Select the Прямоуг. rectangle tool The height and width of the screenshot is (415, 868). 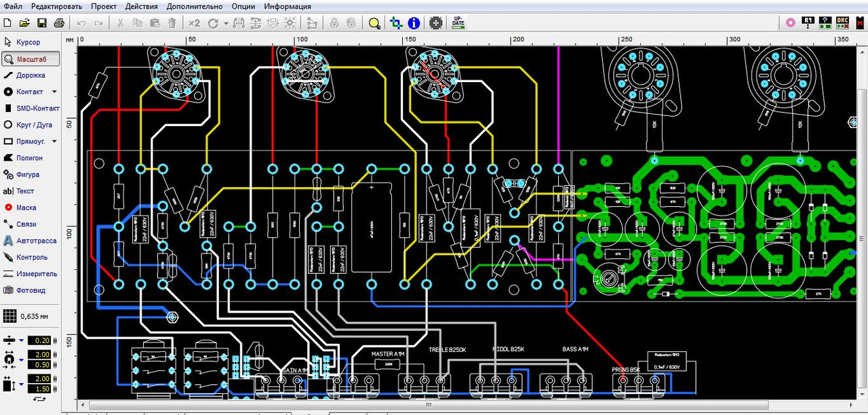pos(25,142)
